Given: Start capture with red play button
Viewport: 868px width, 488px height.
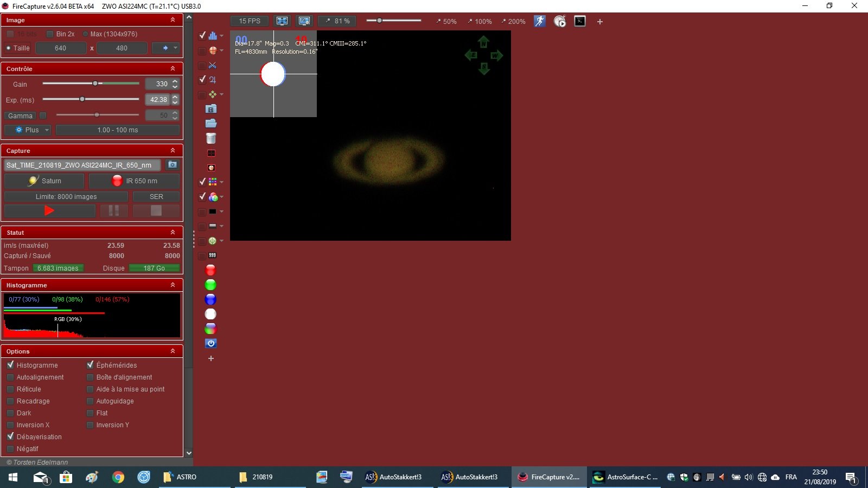Looking at the screenshot, I should click(49, 210).
